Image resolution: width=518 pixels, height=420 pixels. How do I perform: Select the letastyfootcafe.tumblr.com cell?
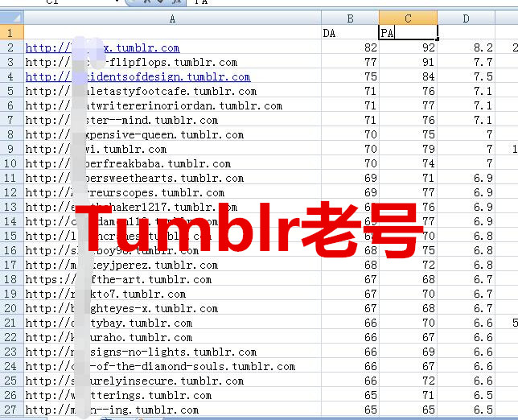(172, 91)
